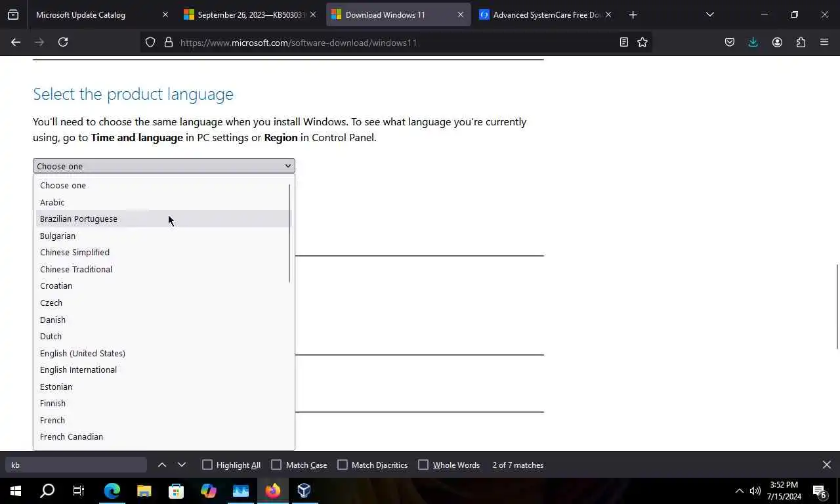Close the Download Windows 11 tab
The width and height of the screenshot is (840, 504).
click(460, 14)
